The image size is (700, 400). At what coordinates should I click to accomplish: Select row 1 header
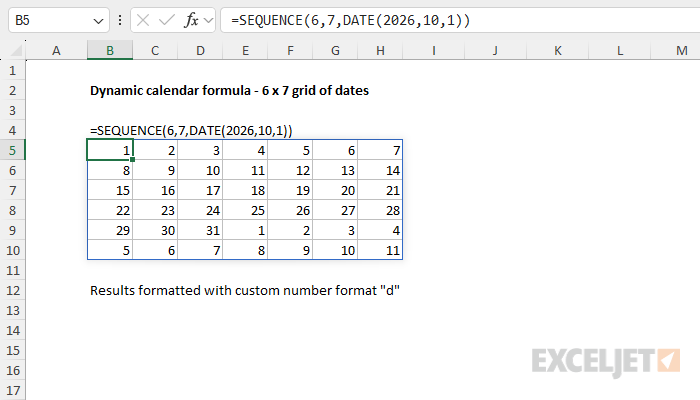coord(12,71)
